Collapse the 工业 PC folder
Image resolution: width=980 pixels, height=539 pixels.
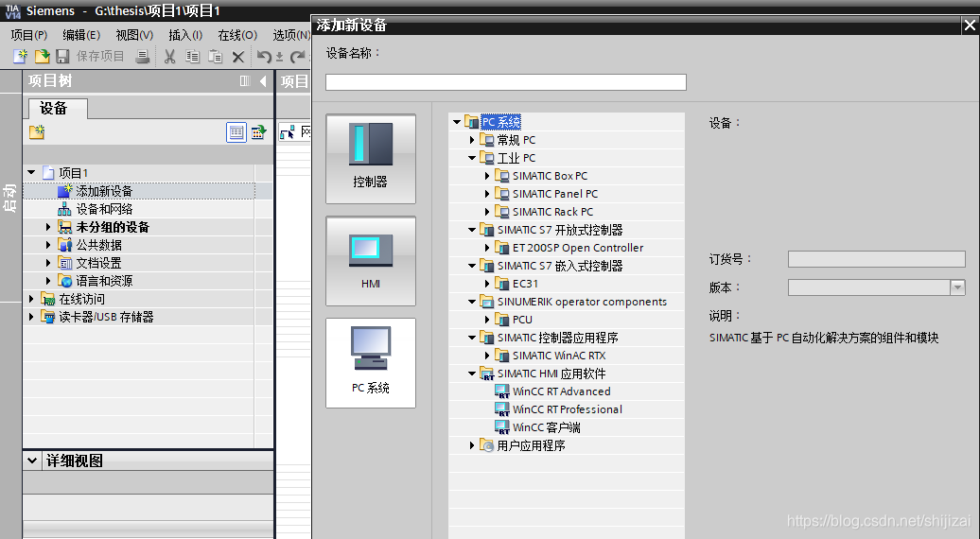[472, 158]
